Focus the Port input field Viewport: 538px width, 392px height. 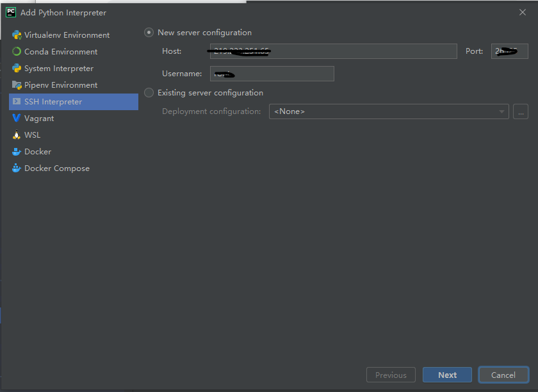coord(510,51)
